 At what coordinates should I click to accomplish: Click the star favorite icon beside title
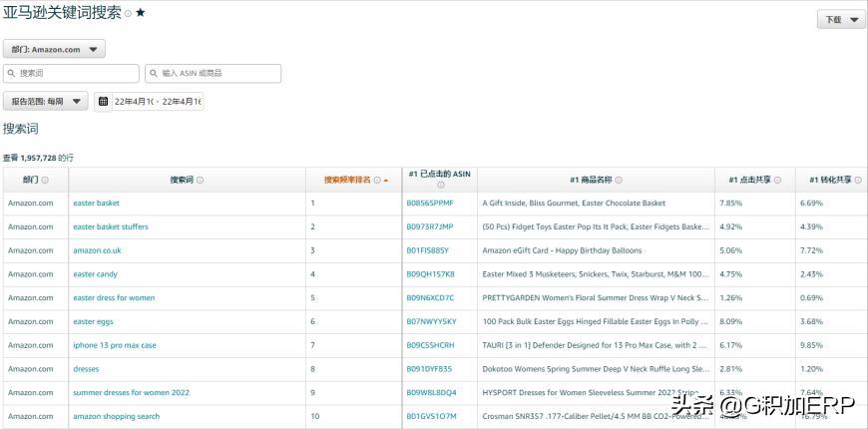[141, 13]
